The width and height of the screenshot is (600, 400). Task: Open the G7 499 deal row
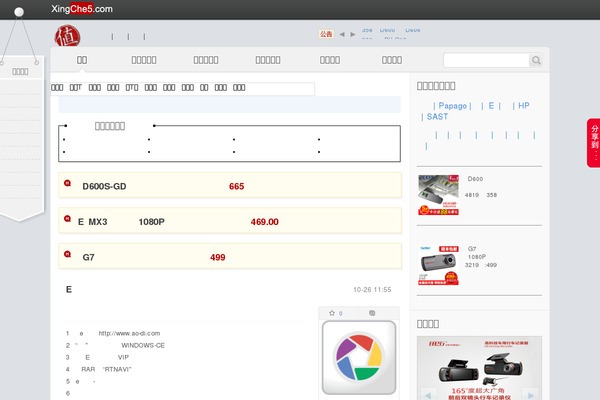pos(230,256)
